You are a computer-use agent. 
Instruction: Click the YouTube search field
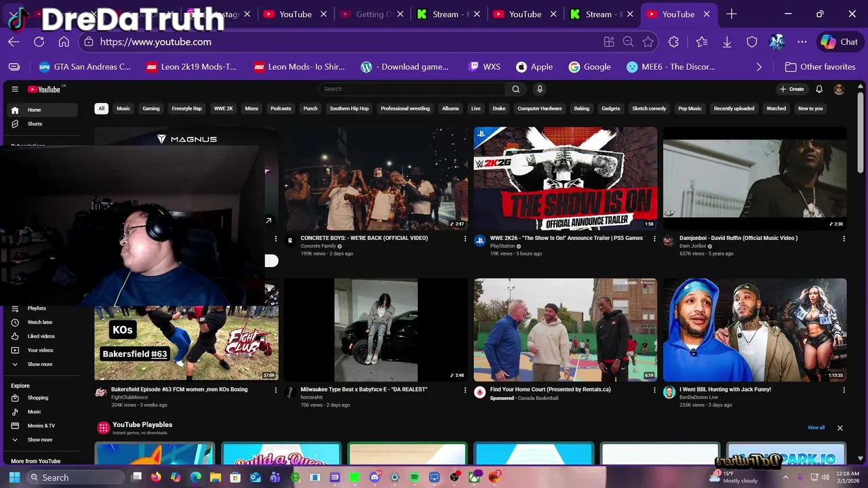tap(412, 89)
